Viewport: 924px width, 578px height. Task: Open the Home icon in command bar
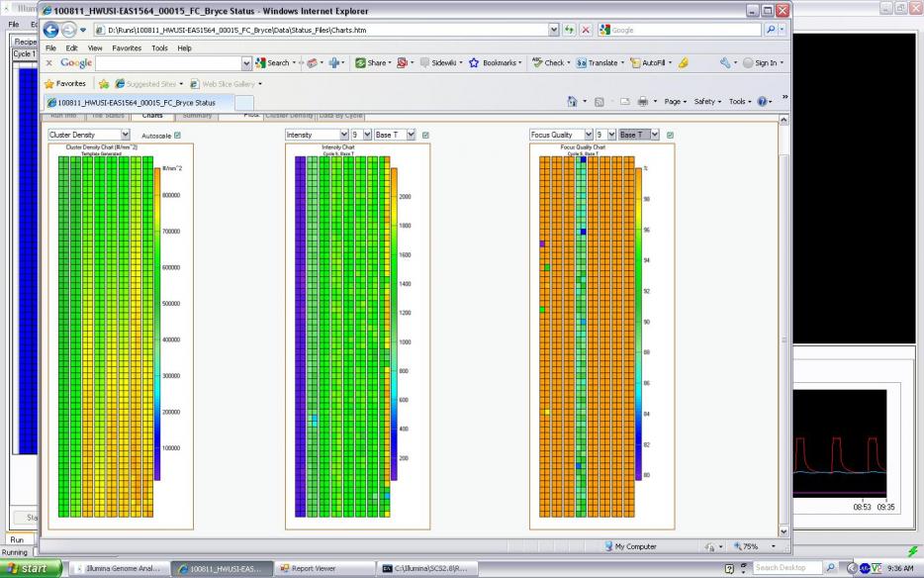[572, 101]
